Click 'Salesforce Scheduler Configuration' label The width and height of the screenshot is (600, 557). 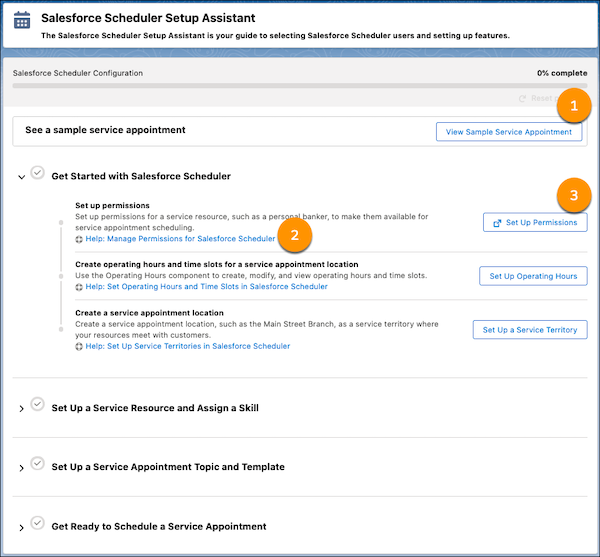tap(78, 73)
